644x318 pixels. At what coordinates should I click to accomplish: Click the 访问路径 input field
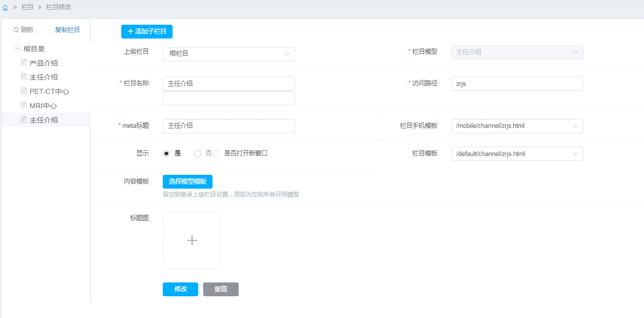point(517,84)
